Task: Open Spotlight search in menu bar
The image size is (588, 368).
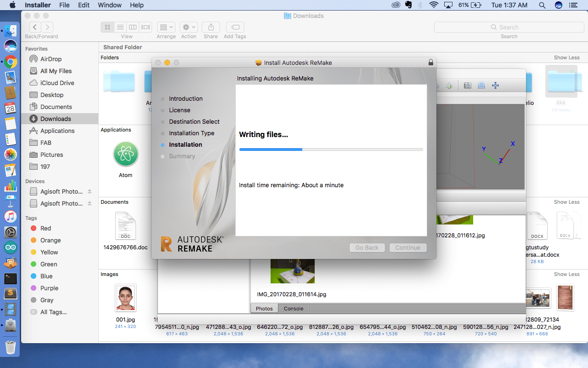Action: pos(542,5)
